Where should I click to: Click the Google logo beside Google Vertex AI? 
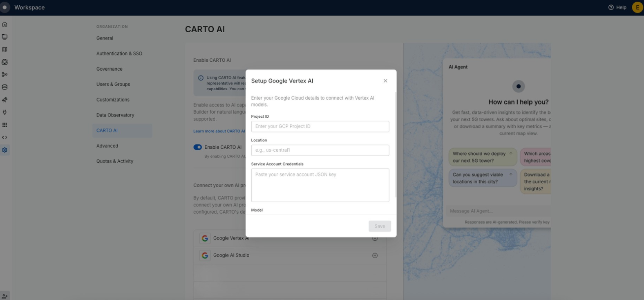coord(205,238)
